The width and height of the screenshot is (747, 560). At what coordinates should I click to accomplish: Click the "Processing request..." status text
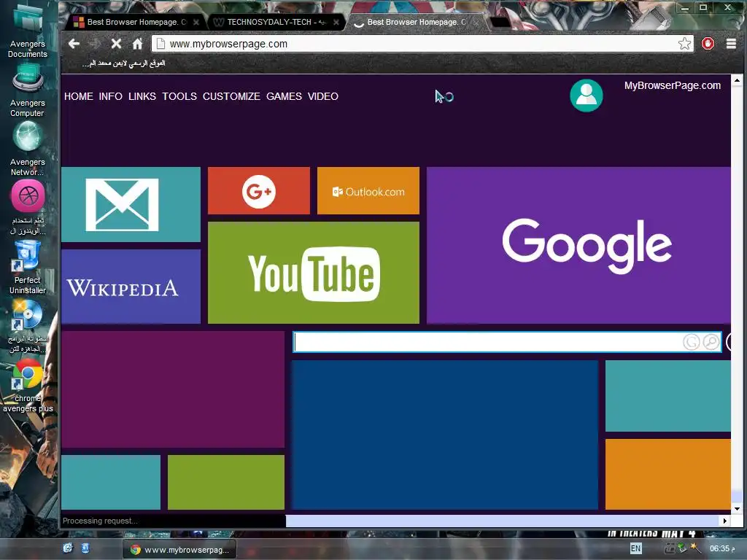pyautogui.click(x=100, y=521)
